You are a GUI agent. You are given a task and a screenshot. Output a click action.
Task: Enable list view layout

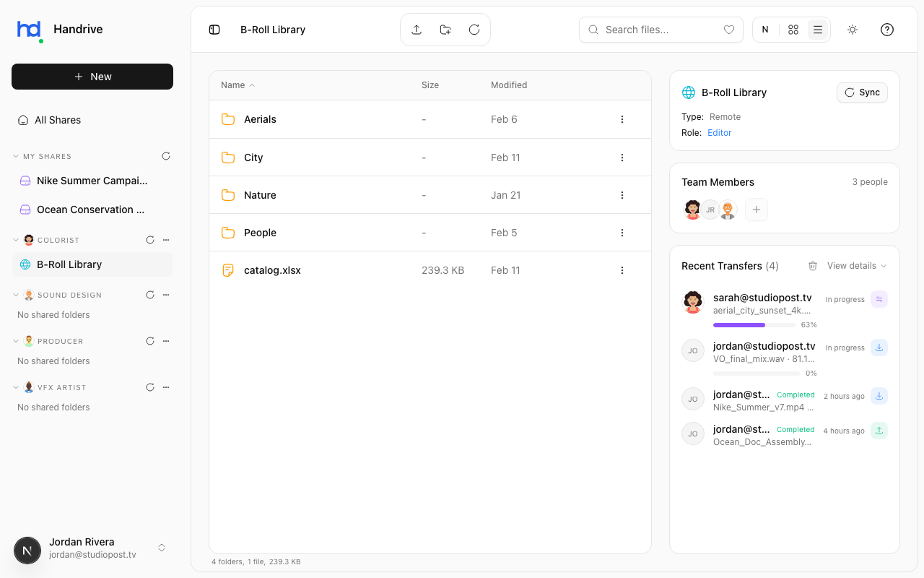817,30
